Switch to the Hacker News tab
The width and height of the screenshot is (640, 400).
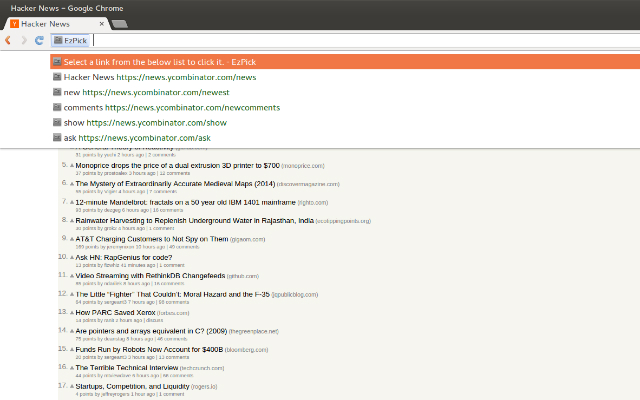pyautogui.click(x=57, y=24)
